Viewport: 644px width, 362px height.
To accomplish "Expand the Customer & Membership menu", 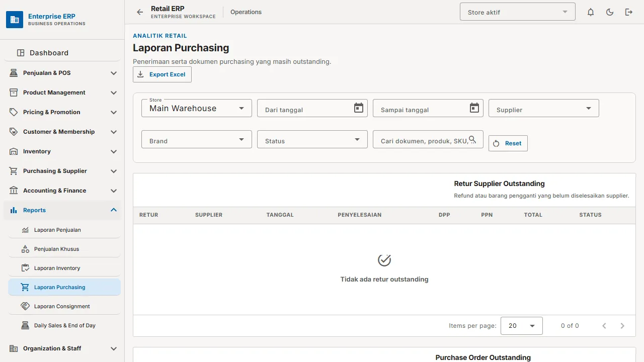I will point(62,132).
